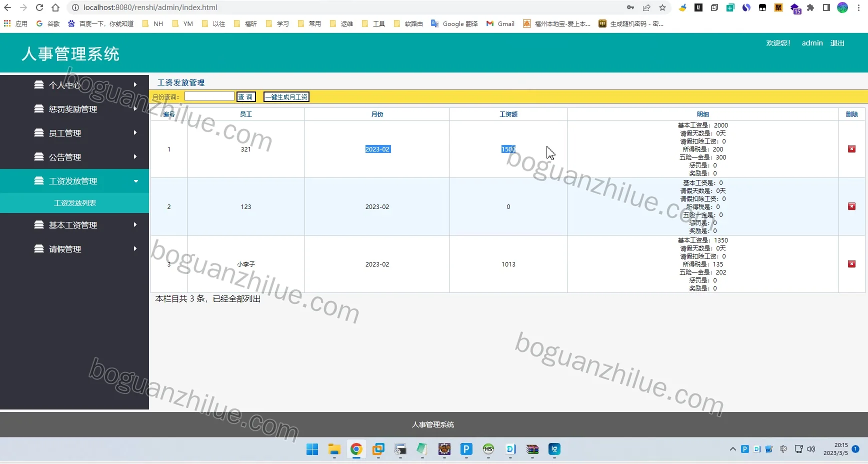
Task: Open the Gmail bookmark
Action: click(x=500, y=23)
